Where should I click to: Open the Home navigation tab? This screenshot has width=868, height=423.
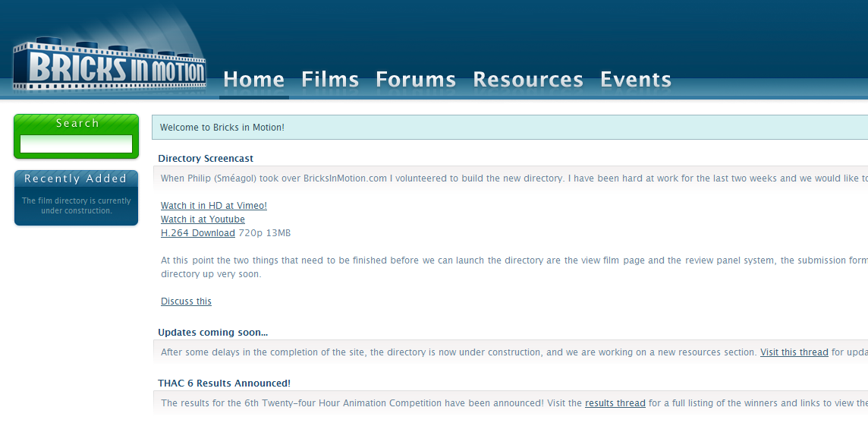tap(254, 80)
